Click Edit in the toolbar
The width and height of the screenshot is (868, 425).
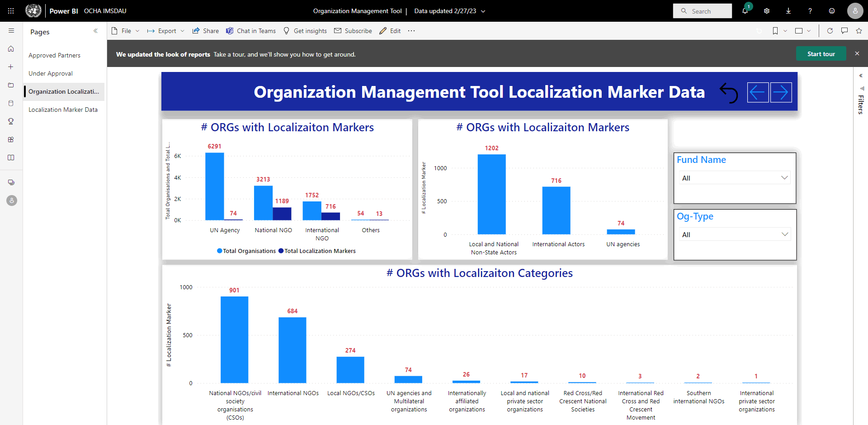pos(390,31)
